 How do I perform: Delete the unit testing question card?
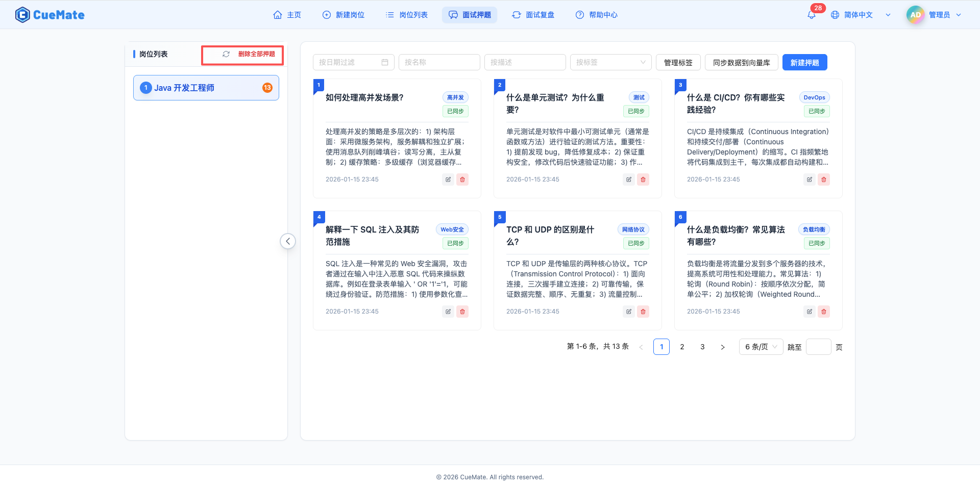coord(643,179)
